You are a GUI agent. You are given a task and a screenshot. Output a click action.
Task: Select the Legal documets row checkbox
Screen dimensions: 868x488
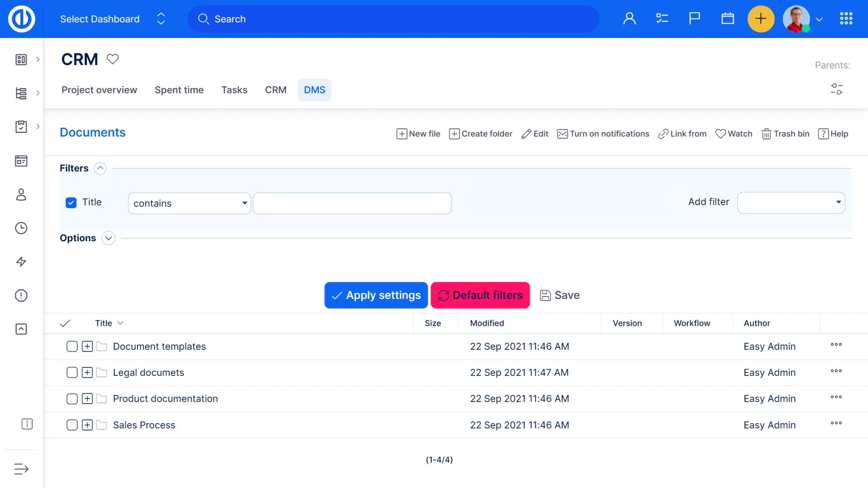tap(72, 373)
